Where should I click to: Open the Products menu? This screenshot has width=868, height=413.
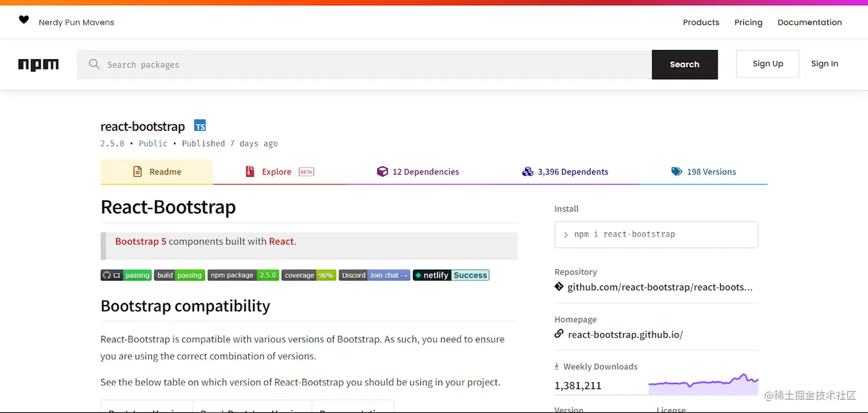pos(701,22)
